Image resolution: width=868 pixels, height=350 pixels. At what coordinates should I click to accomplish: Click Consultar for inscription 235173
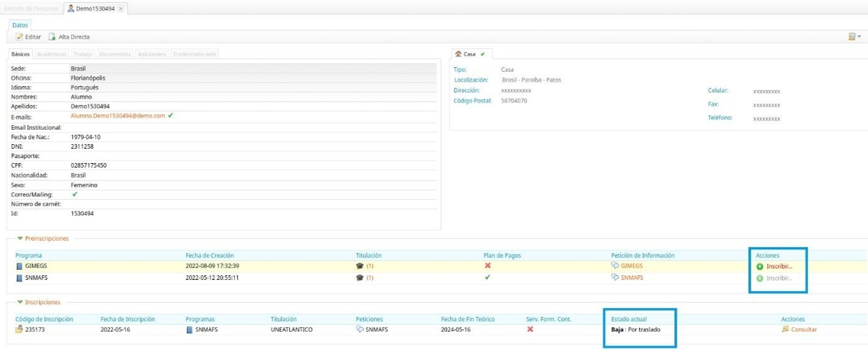coord(803,329)
